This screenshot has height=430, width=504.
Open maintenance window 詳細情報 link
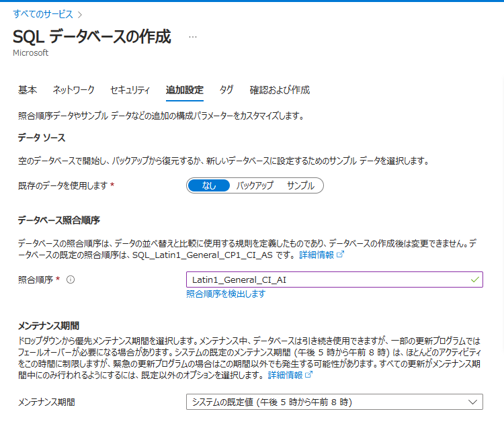pyautogui.click(x=285, y=375)
